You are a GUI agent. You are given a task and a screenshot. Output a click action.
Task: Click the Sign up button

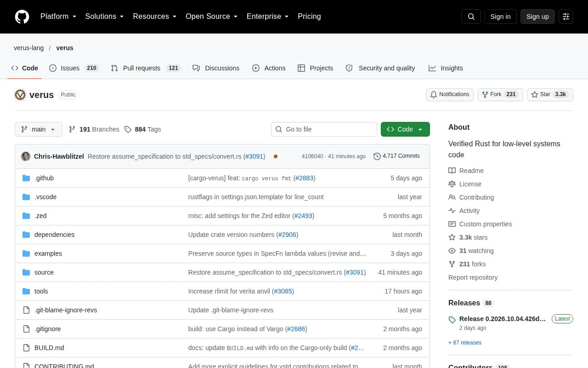tap(537, 17)
